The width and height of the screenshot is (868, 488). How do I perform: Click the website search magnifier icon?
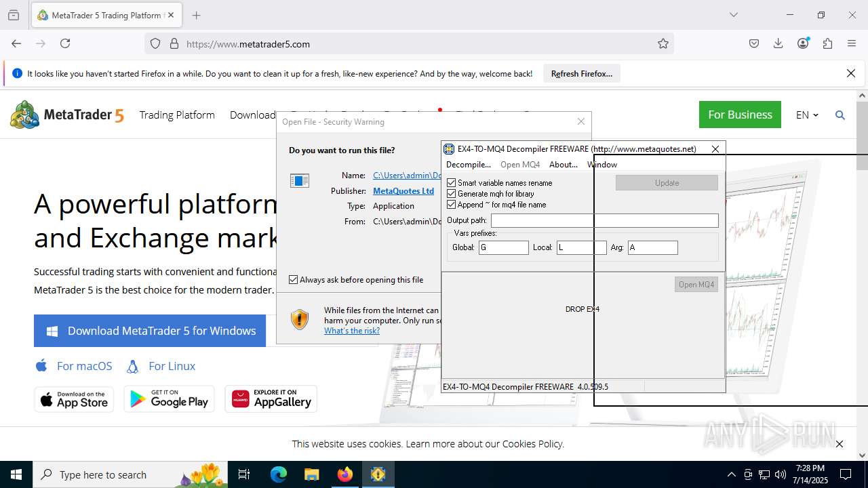point(840,115)
